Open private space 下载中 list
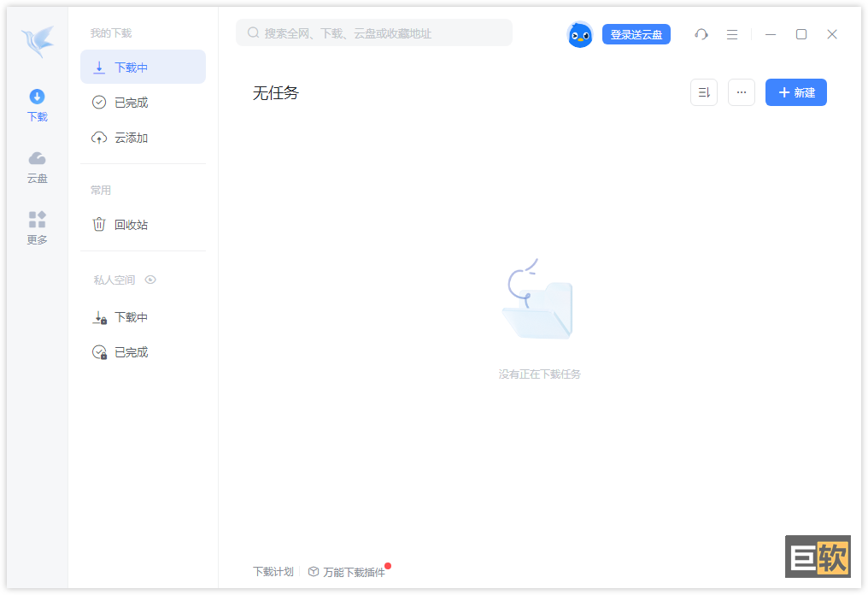This screenshot has height=595, width=868. point(143,317)
